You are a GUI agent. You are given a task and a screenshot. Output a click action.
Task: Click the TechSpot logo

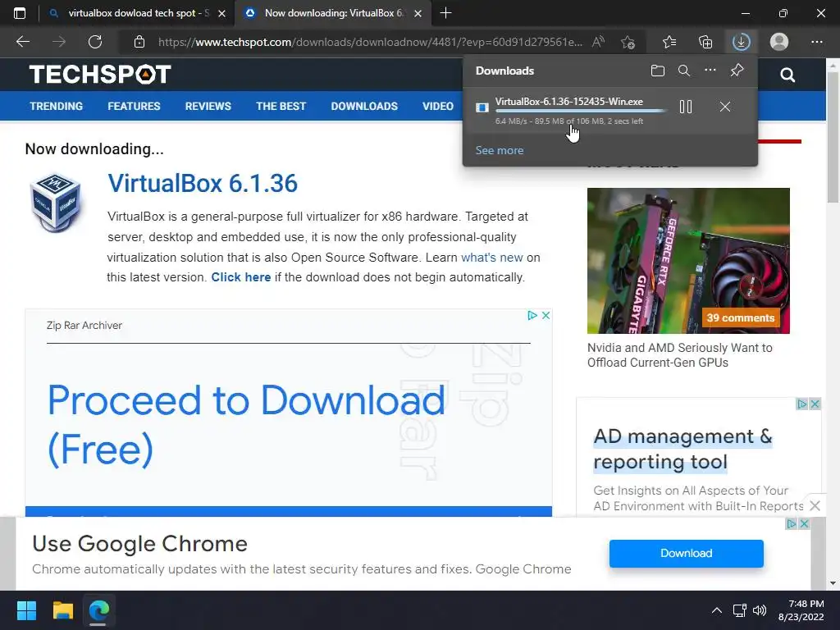[x=100, y=74]
